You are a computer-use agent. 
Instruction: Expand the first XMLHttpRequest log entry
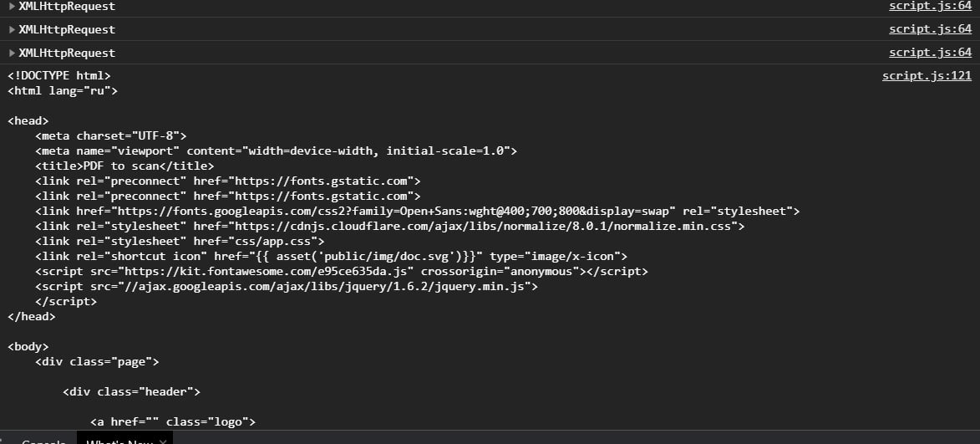12,6
